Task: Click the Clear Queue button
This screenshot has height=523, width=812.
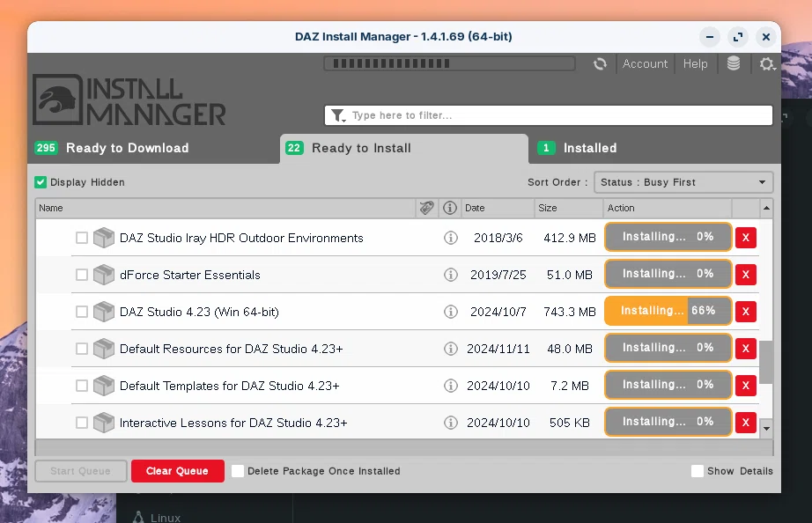Action: [178, 471]
